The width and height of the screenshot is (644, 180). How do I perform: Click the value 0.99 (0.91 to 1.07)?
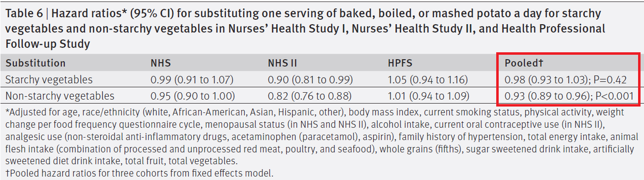[192, 79]
